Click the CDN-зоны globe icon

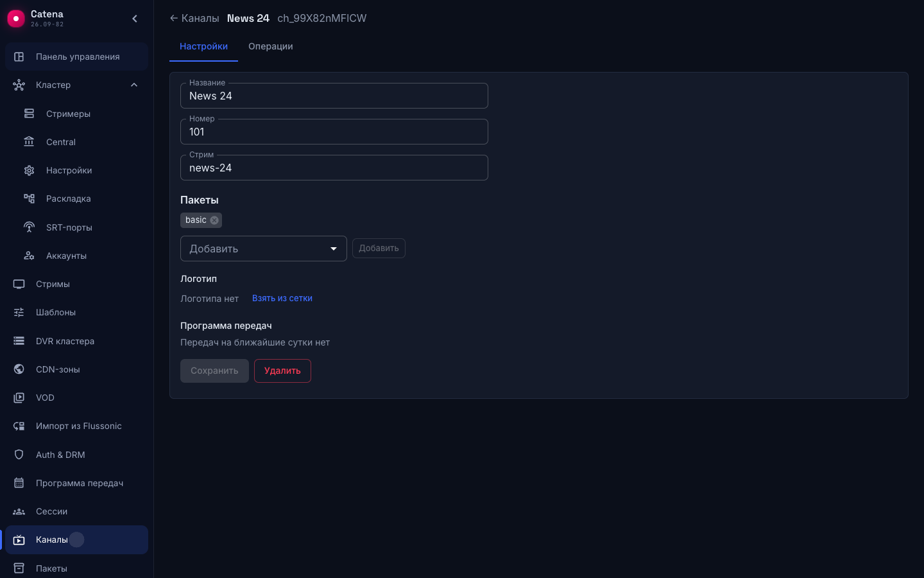click(x=19, y=369)
